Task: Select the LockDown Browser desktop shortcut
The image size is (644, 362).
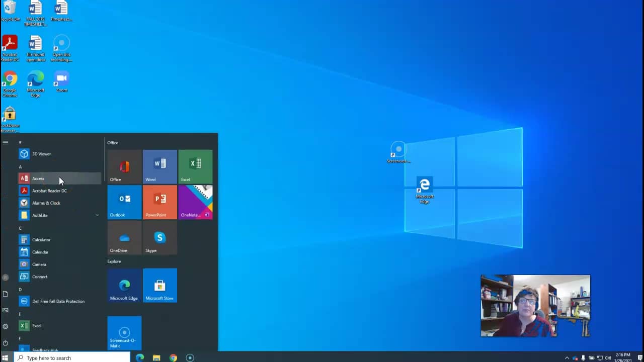Action: coord(10,120)
